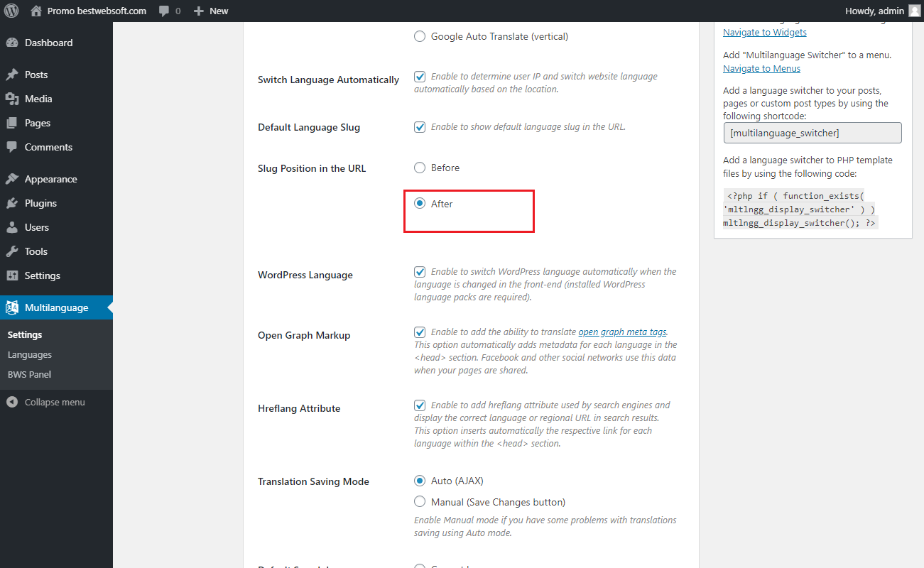Click Collapse menu
Image resolution: width=924 pixels, height=568 pixels.
point(55,402)
